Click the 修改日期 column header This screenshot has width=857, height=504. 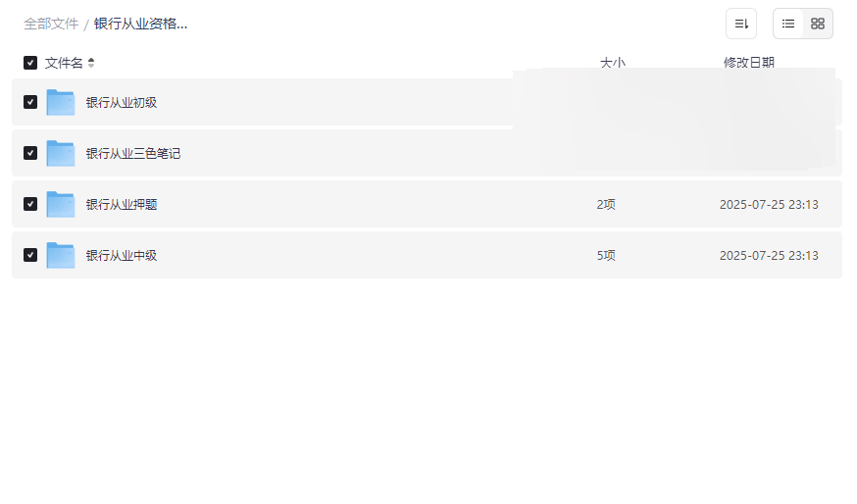749,63
